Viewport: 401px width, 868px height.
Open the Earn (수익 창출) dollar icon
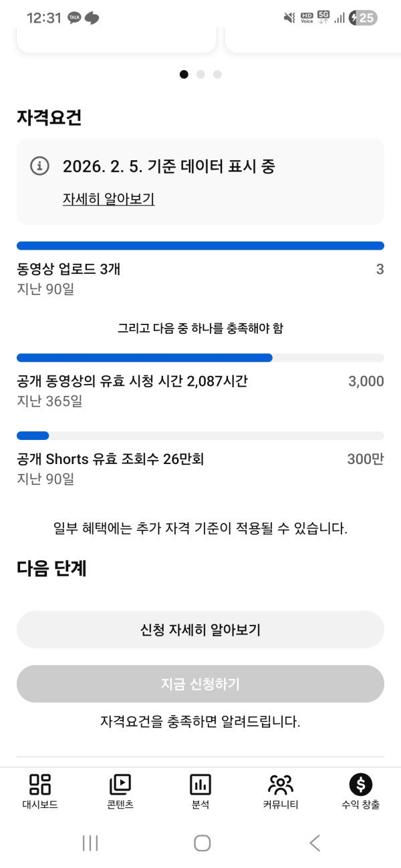click(x=361, y=784)
